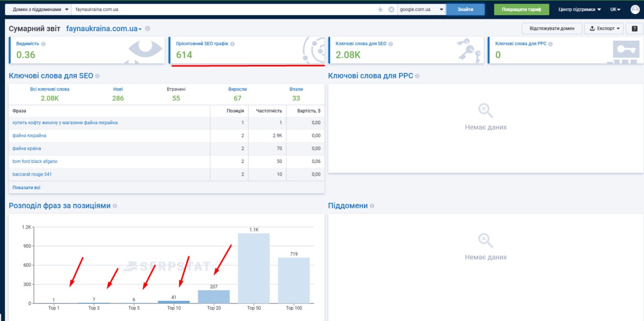
Task: Click the Позиція column header
Action: point(235,111)
